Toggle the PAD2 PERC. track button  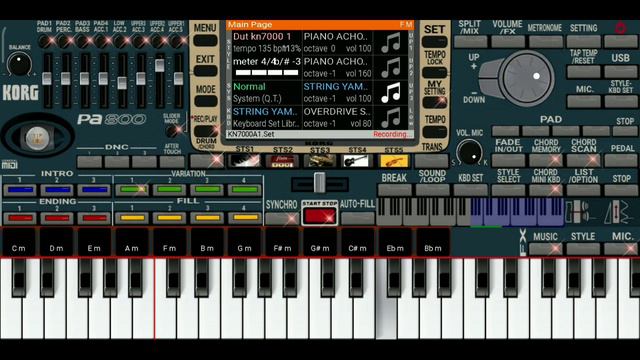pos(64,41)
